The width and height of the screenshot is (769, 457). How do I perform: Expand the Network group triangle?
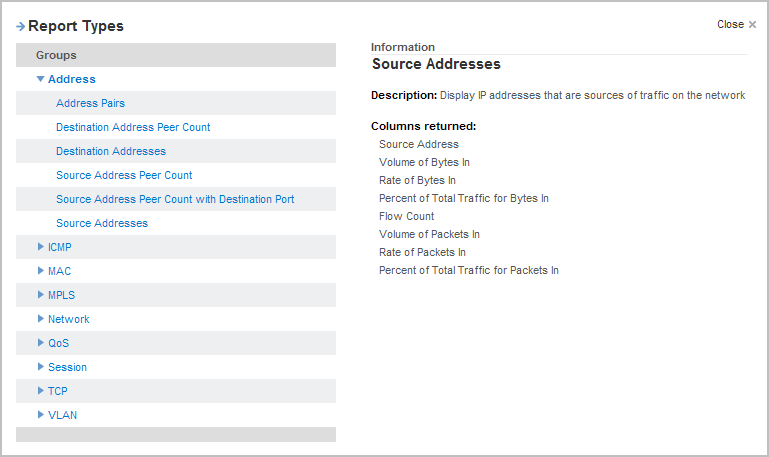click(41, 319)
